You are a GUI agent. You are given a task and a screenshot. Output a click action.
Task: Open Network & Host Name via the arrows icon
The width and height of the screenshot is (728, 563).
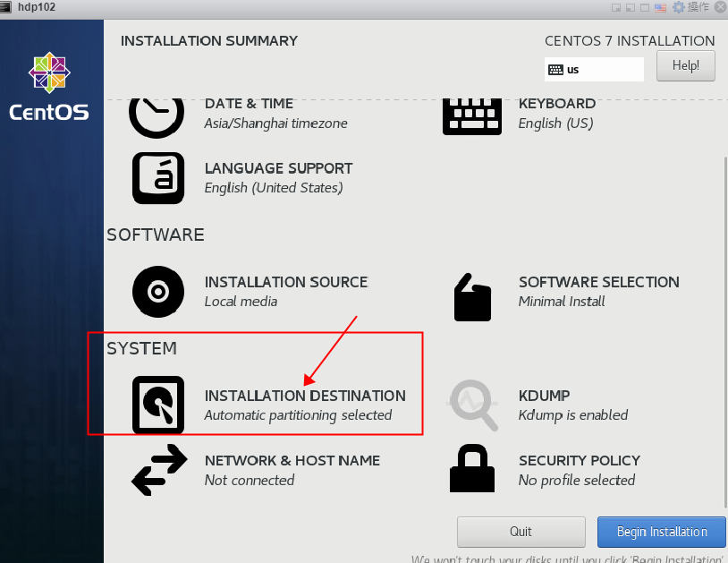(x=159, y=470)
